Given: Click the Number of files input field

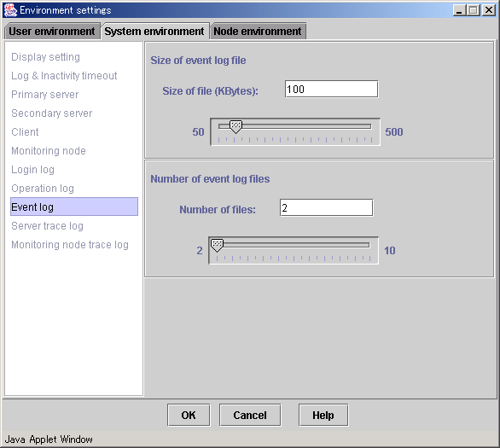Looking at the screenshot, I should [326, 208].
